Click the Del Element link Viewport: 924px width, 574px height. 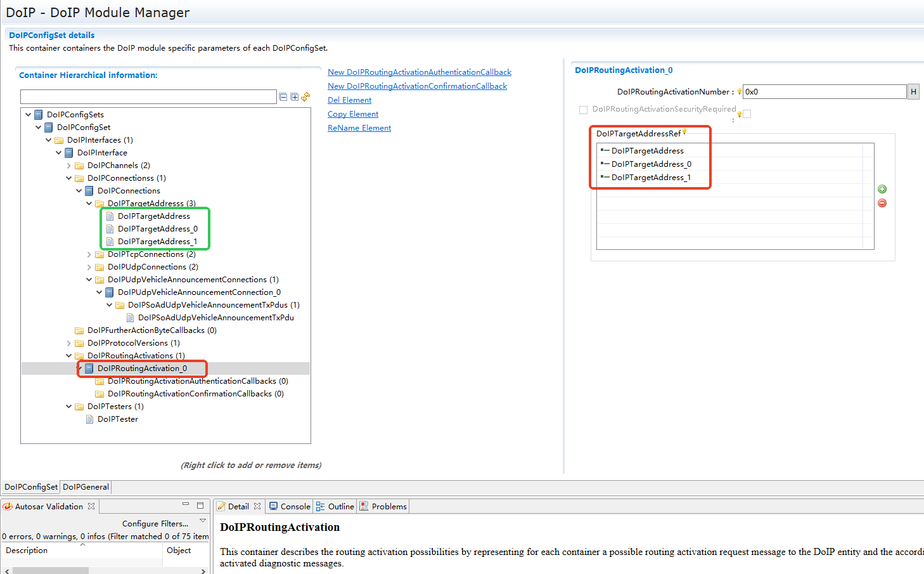pyautogui.click(x=349, y=100)
